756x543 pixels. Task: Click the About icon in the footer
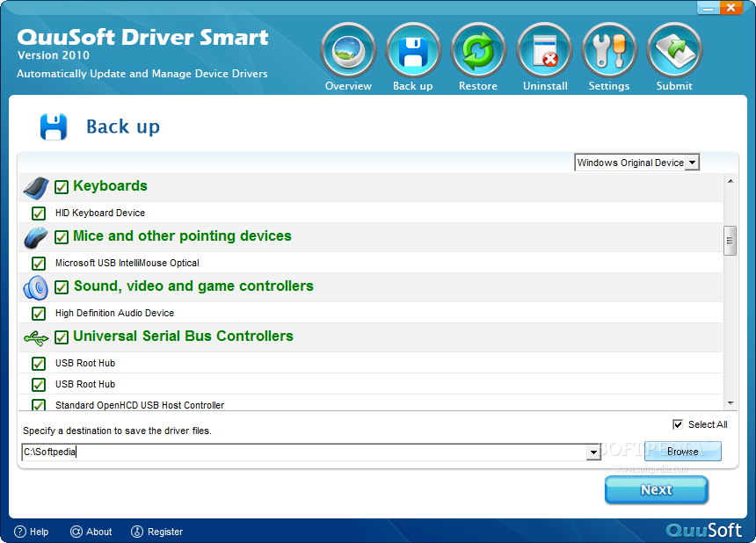pyautogui.click(x=76, y=532)
